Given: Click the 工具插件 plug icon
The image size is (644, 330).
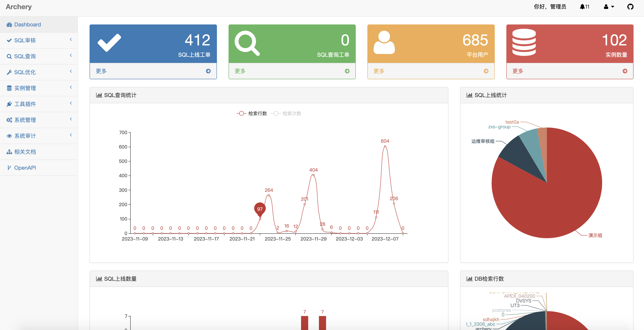Looking at the screenshot, I should point(9,104).
